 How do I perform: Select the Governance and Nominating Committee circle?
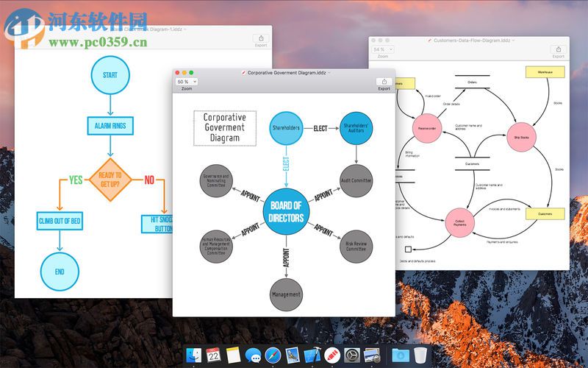click(216, 180)
